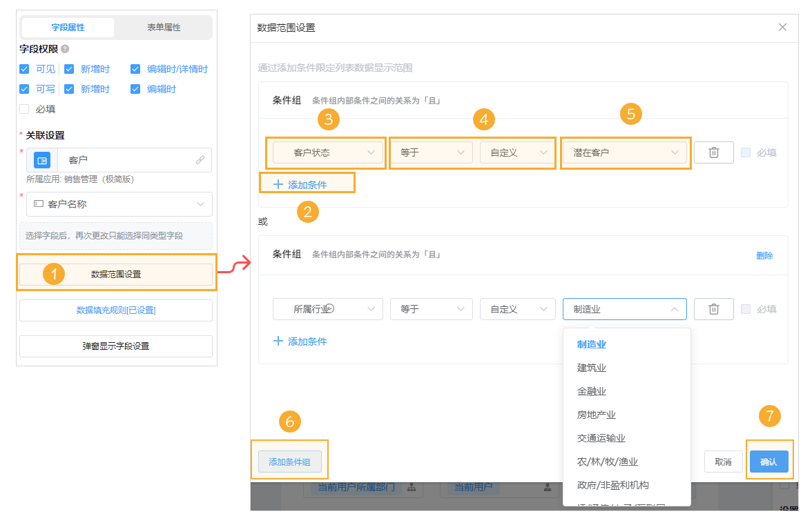Click 删除 to remove the second condition group
Viewport: 812px width, 525px height.
pyautogui.click(x=764, y=255)
